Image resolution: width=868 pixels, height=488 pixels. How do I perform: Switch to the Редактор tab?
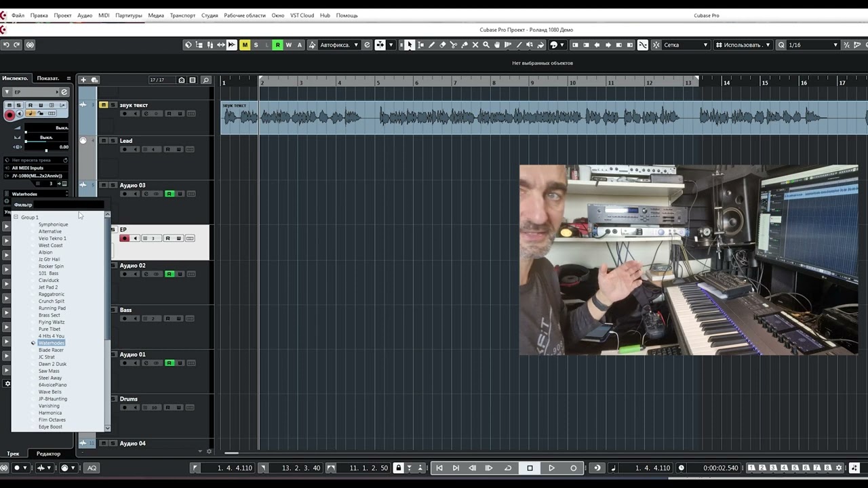pyautogui.click(x=48, y=453)
